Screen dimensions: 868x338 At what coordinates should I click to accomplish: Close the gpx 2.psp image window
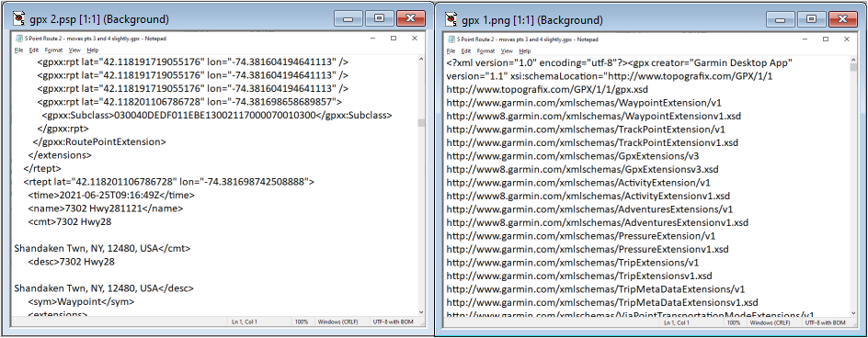pyautogui.click(x=410, y=18)
